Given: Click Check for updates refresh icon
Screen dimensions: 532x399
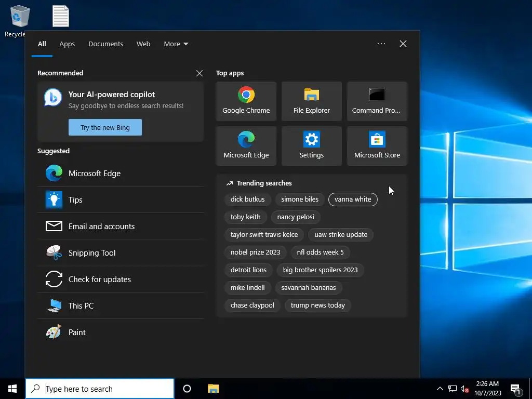Looking at the screenshot, I should click(54, 279).
